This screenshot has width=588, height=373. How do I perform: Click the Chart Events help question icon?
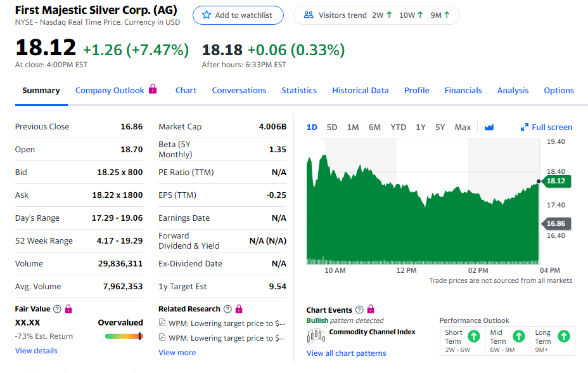click(359, 310)
